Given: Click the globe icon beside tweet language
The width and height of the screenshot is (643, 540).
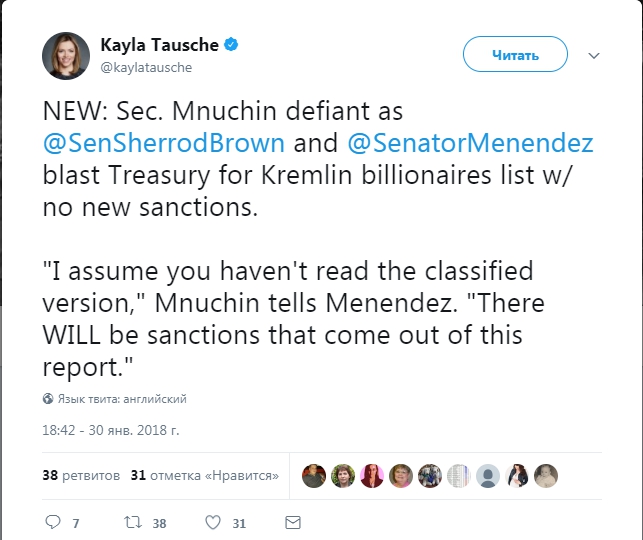Looking at the screenshot, I should pos(47,399).
